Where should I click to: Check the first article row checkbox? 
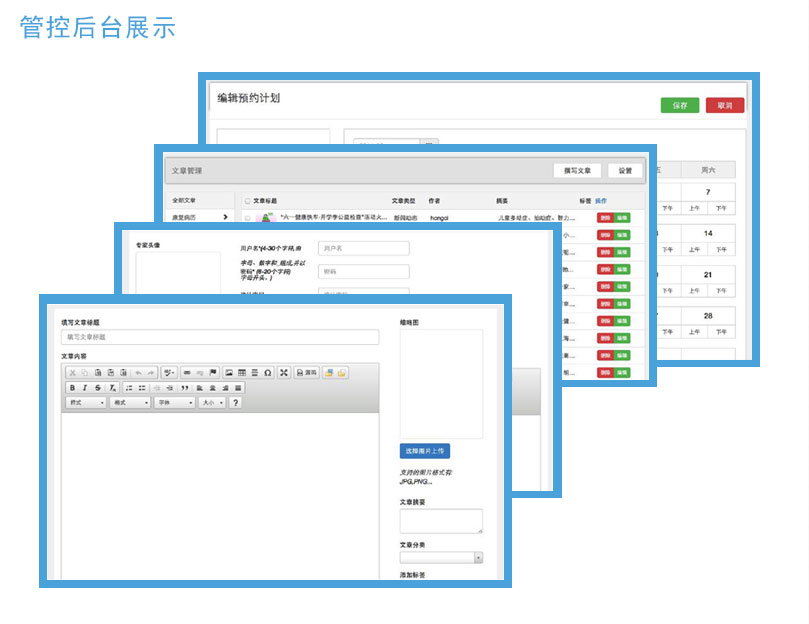pos(248,217)
